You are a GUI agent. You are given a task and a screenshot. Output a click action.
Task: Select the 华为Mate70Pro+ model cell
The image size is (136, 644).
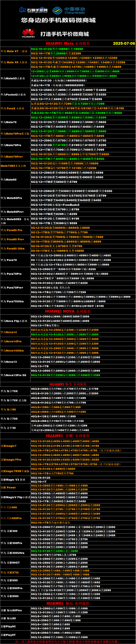15,157
